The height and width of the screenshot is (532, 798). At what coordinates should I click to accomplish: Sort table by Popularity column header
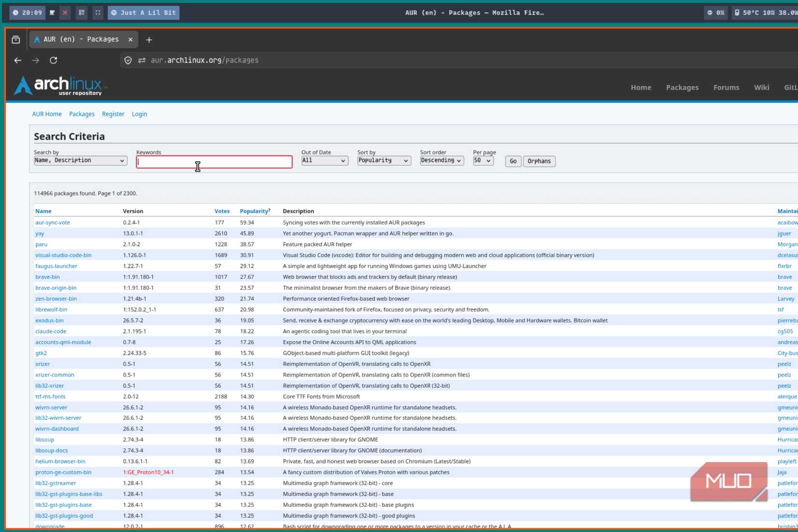click(x=254, y=211)
